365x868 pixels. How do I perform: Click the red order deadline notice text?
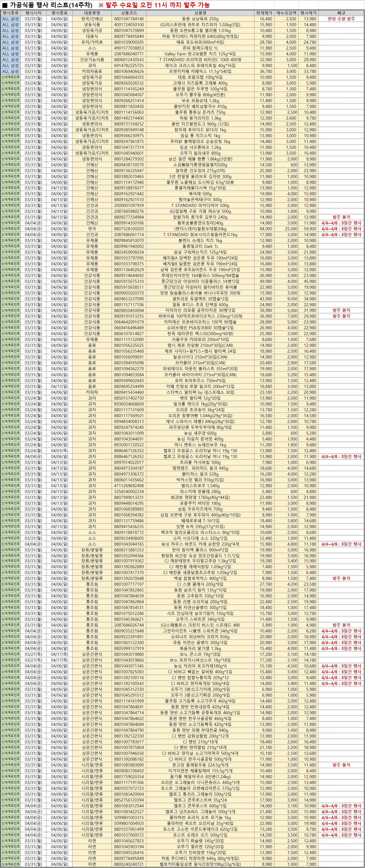coord(154,5)
